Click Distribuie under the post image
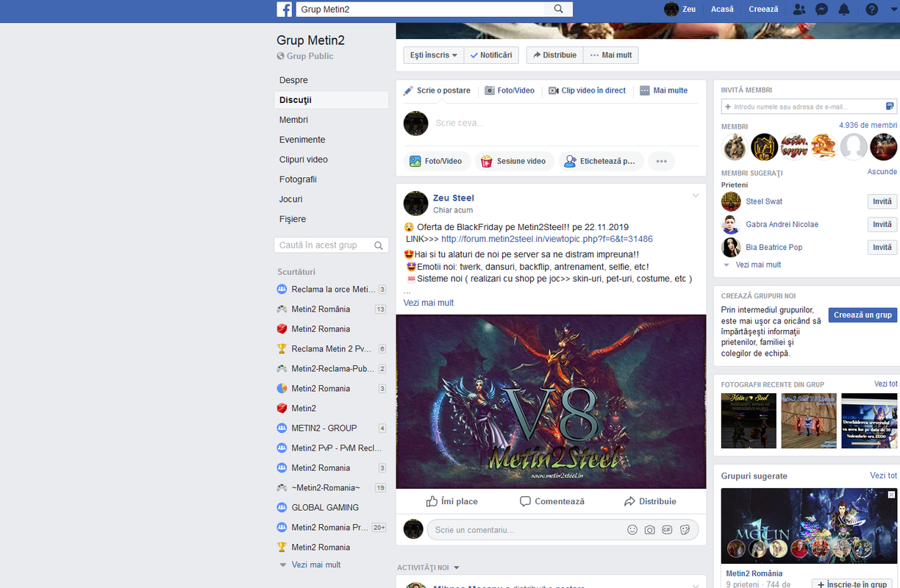The image size is (900, 588). pyautogui.click(x=650, y=501)
